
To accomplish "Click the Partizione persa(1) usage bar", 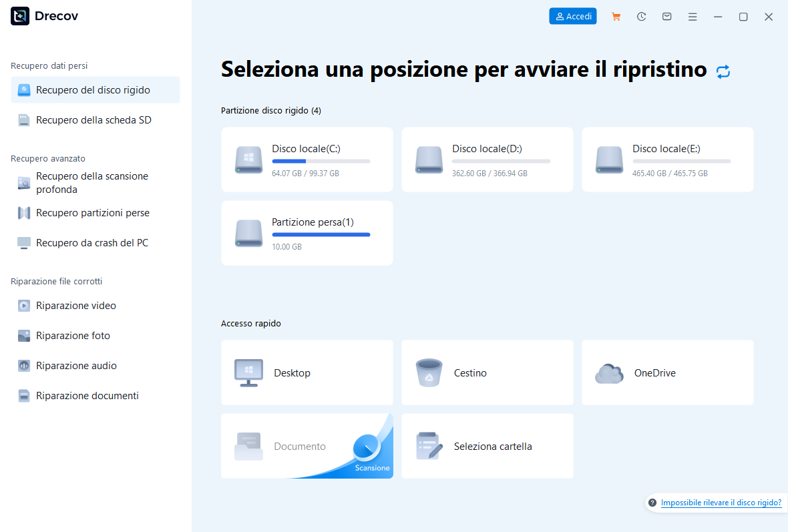I will click(x=321, y=235).
